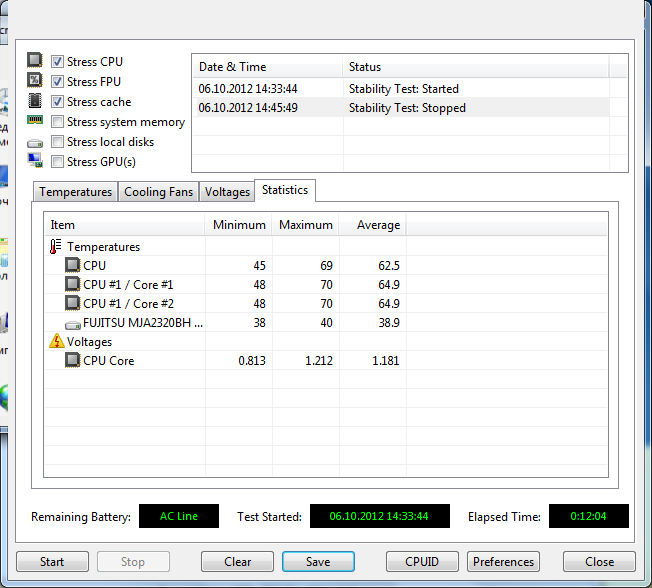Save the test results
This screenshot has width=652, height=588.
point(318,562)
